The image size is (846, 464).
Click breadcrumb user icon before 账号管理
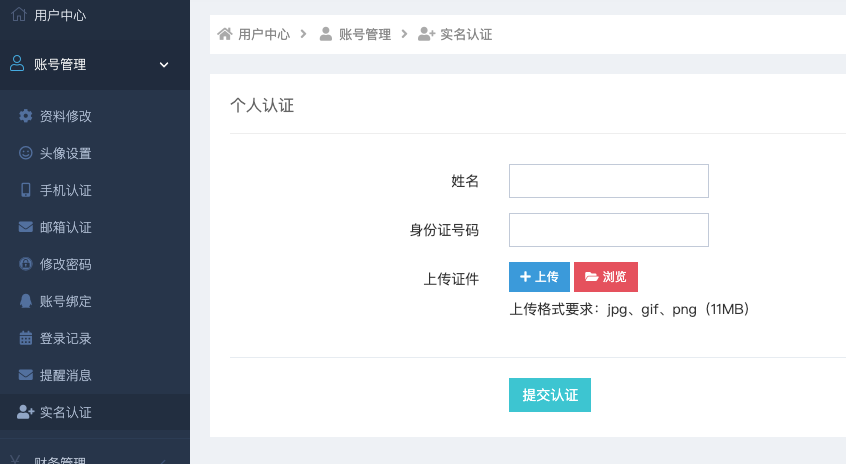coord(325,34)
